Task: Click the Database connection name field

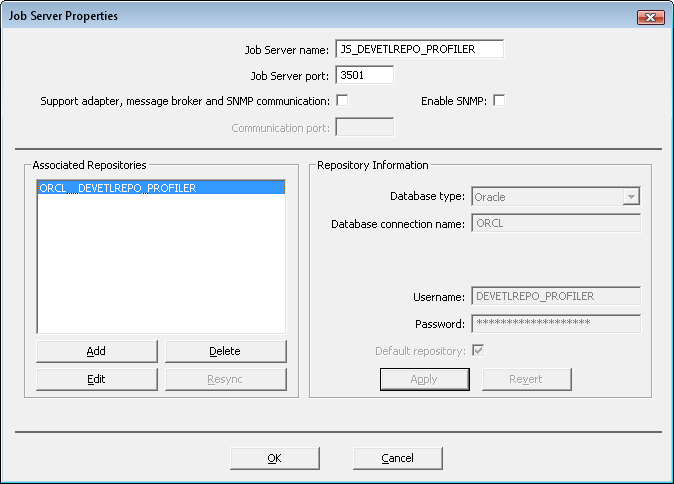Action: tap(556, 223)
